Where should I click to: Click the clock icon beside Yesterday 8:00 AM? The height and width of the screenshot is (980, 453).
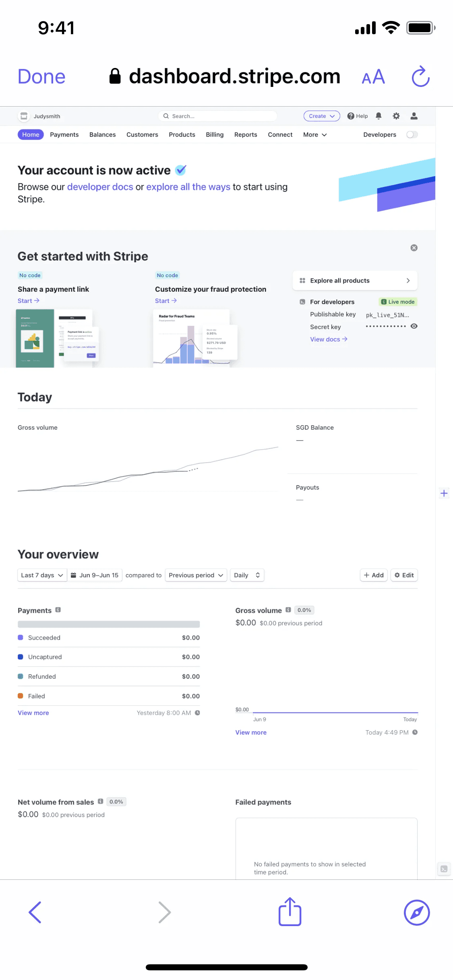pyautogui.click(x=198, y=713)
